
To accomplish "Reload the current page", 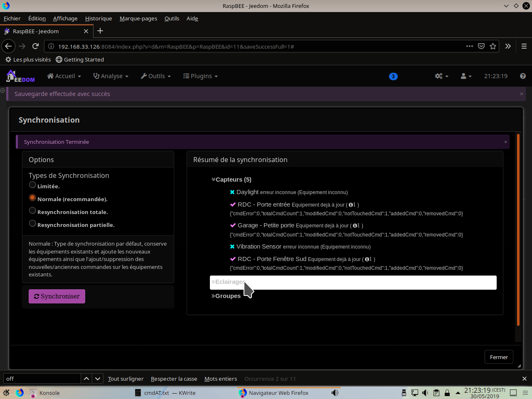I will pos(35,46).
